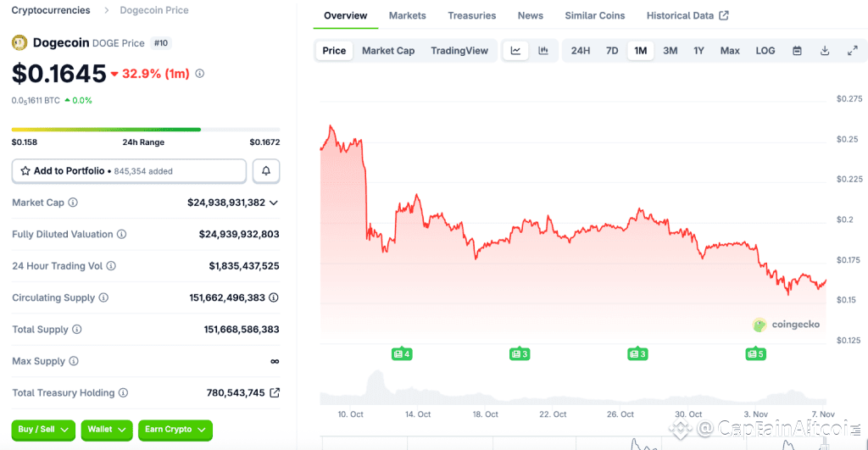Download chart data icon

pyautogui.click(x=825, y=51)
